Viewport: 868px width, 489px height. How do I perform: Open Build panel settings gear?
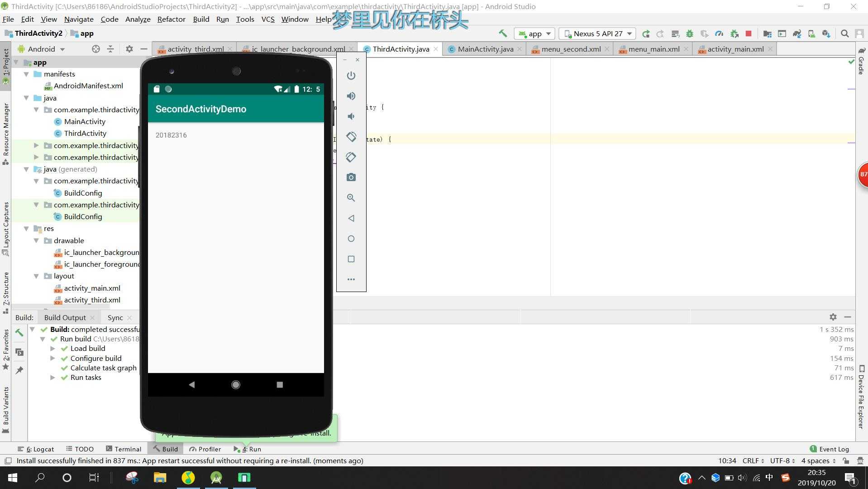coord(833,317)
